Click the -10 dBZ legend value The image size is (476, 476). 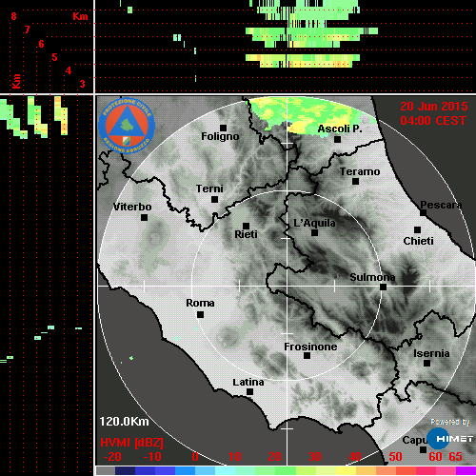click(152, 457)
